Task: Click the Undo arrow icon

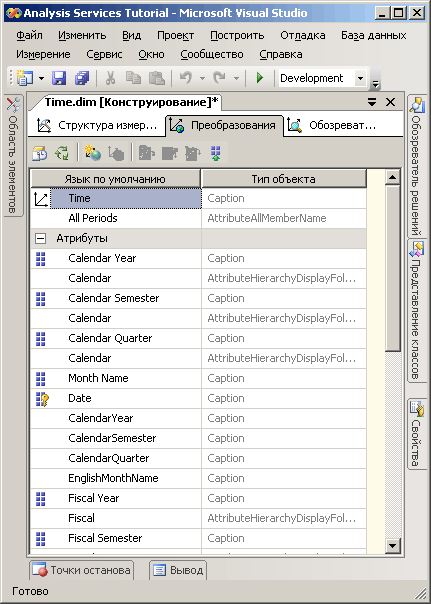Action: coord(185,78)
